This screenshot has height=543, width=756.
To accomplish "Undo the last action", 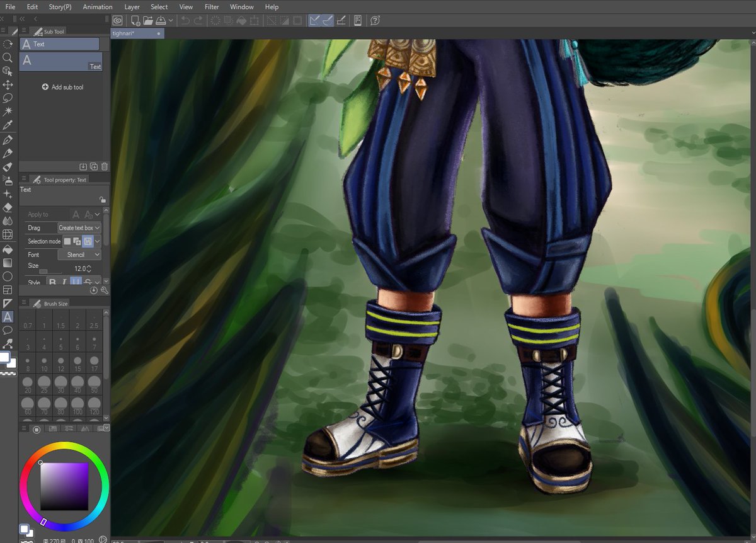I will (185, 20).
